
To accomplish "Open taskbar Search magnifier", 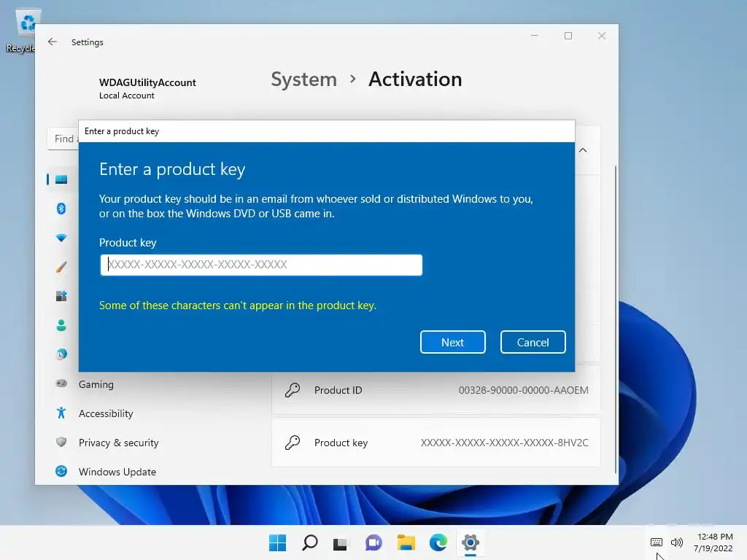I will (x=309, y=542).
